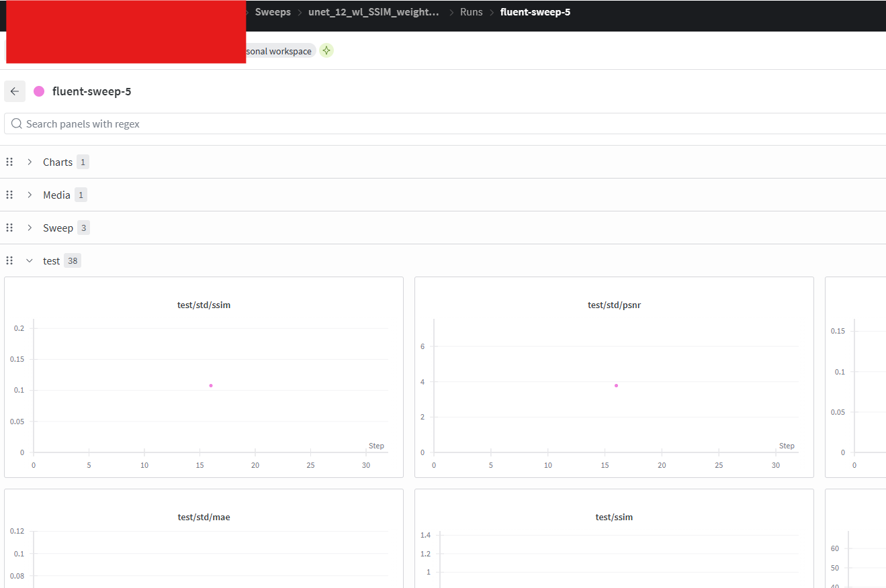886x588 pixels.
Task: Click the pink run color dot
Action: coord(40,91)
